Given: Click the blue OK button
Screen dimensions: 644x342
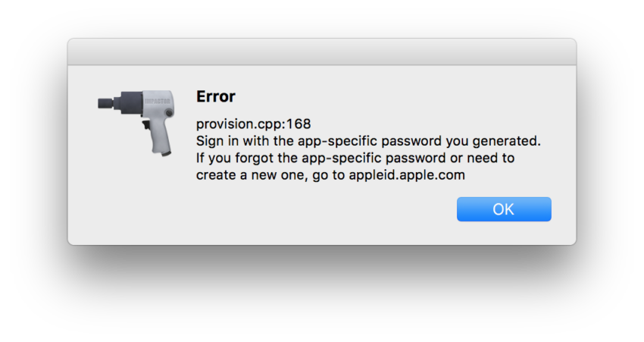Looking at the screenshot, I should coord(504,209).
